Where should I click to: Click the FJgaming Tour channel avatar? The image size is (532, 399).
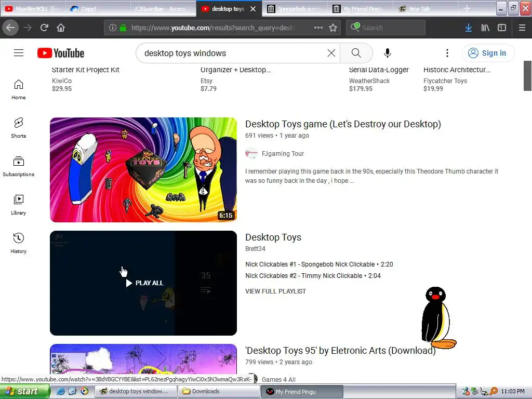[251, 154]
